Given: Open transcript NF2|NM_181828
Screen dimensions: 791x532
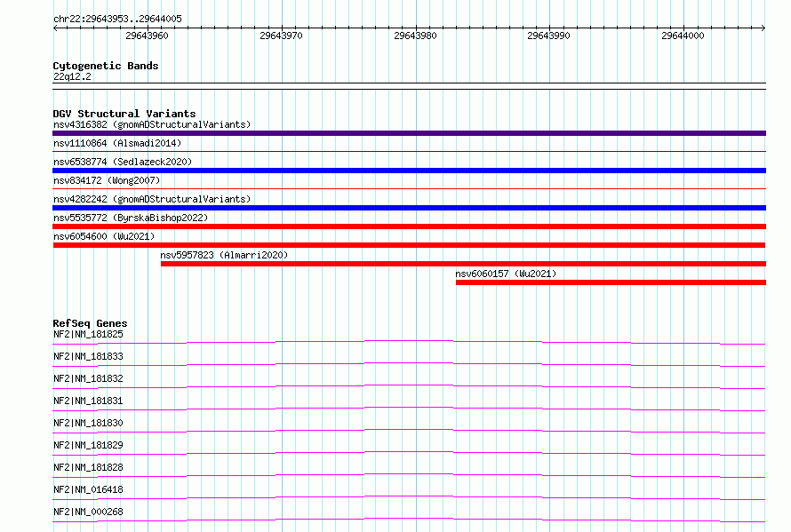Looking at the screenshot, I should 88,467.
